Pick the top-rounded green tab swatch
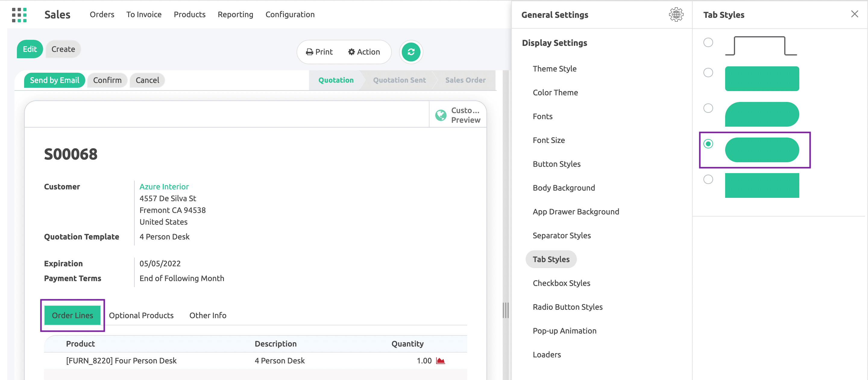Screen dimensions: 868x380 [762, 114]
